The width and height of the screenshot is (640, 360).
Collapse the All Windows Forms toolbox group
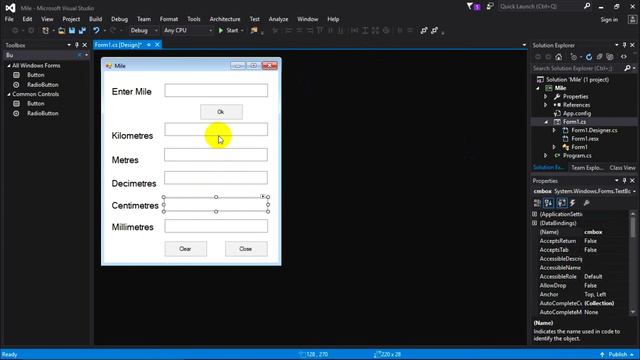tap(9, 65)
